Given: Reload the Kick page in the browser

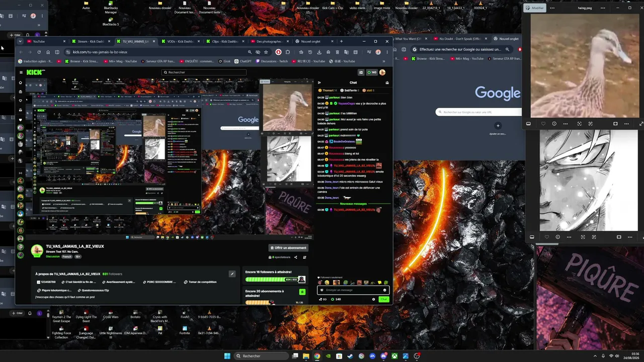Looking at the screenshot, I should [x=39, y=52].
